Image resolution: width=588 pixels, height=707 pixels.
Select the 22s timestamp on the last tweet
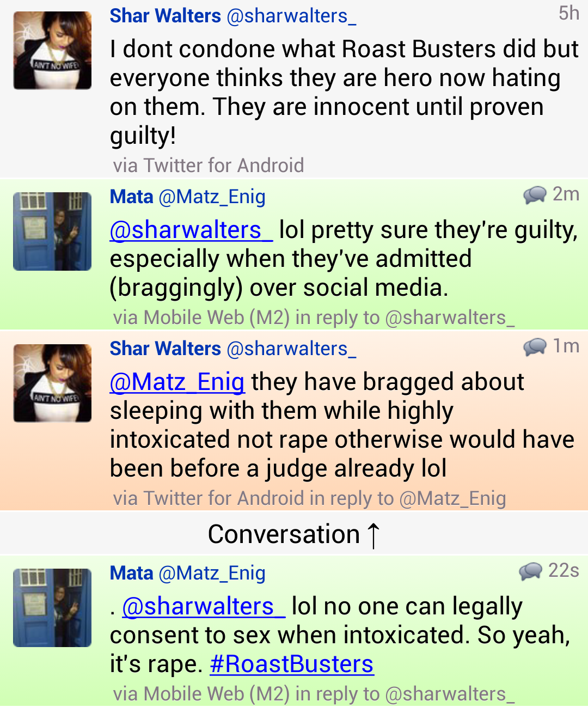[x=563, y=570]
